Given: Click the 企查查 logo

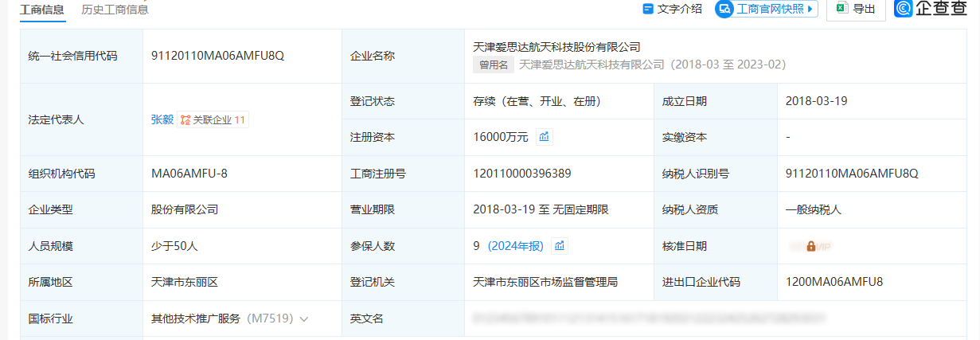Looking at the screenshot, I should click(930, 9).
